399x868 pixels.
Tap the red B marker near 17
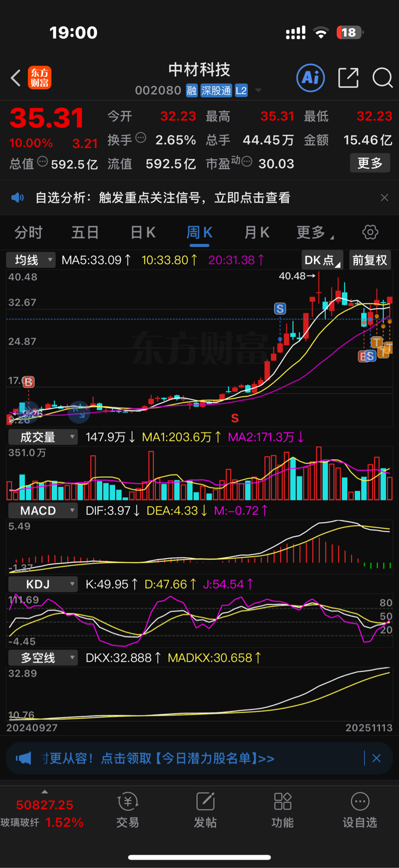tap(29, 382)
